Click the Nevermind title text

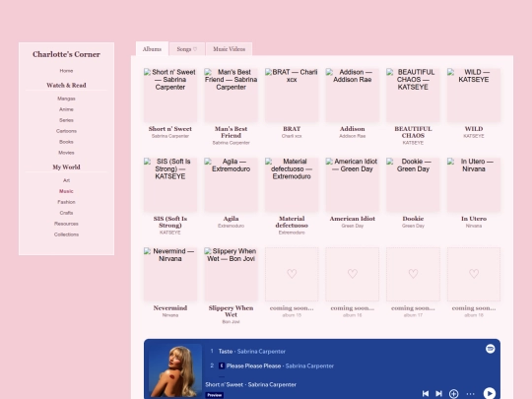(170, 308)
